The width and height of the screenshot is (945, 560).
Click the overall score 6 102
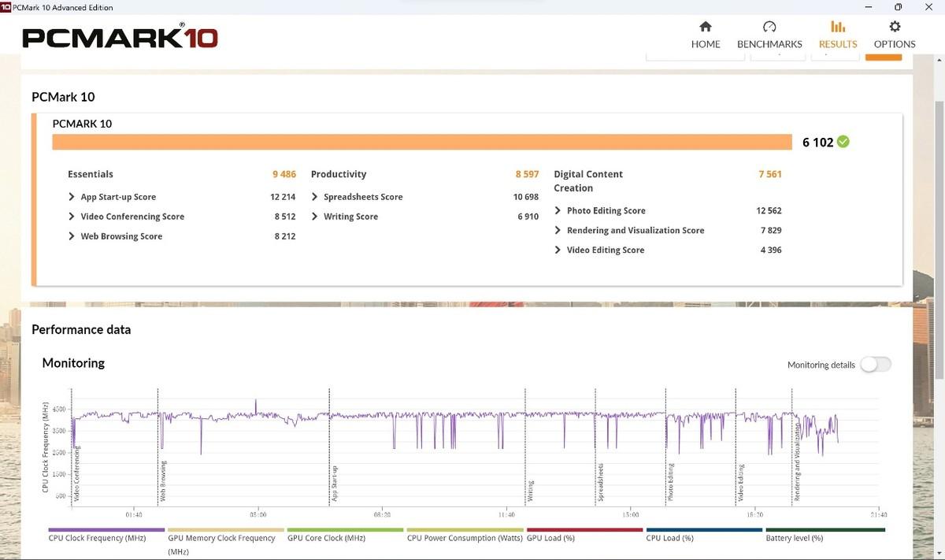click(817, 143)
